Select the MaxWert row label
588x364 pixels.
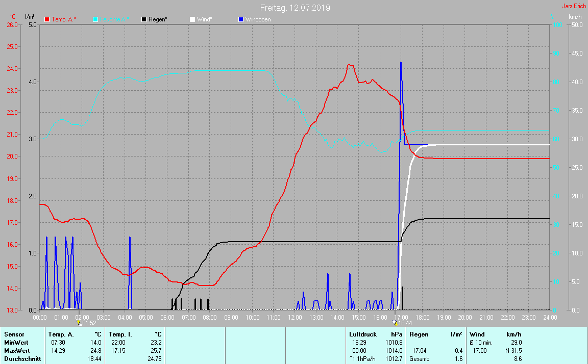click(17, 351)
